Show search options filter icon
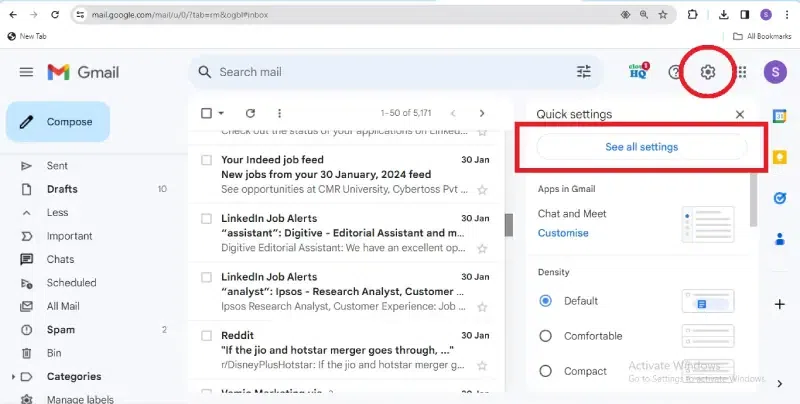Viewport: 800px width, 404px height. click(x=584, y=72)
